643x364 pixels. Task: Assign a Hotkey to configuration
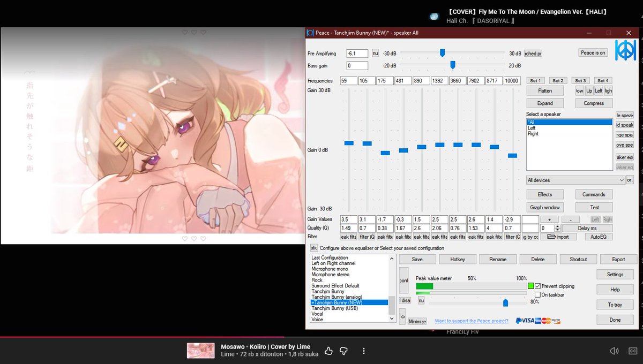(x=457, y=259)
